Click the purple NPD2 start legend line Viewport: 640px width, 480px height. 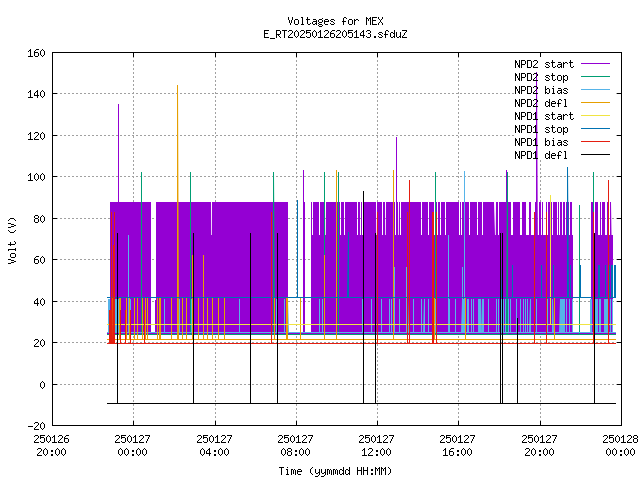[x=595, y=64]
